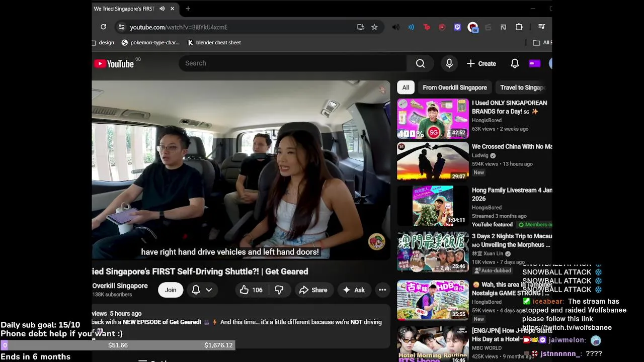The width and height of the screenshot is (644, 362).
Task: Join the Overkill Singapore channel membership
Action: (x=171, y=290)
